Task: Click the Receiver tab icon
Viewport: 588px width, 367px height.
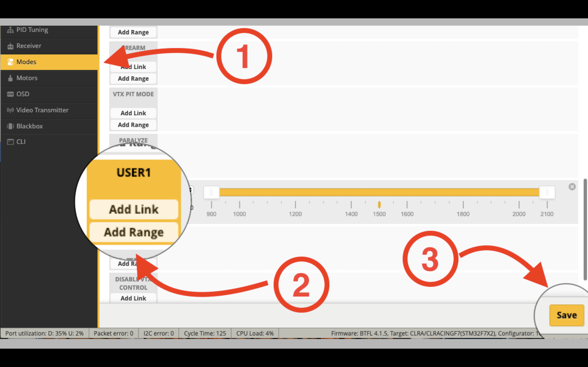Action: click(x=10, y=46)
